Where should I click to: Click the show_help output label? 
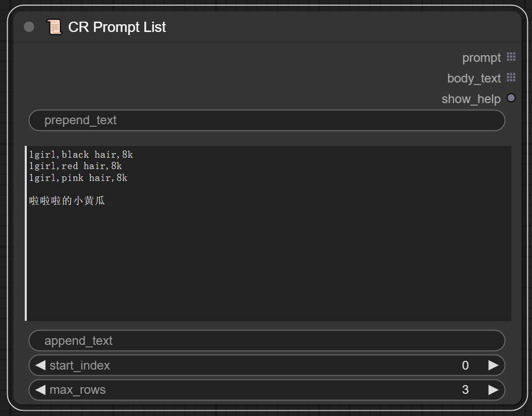point(471,99)
